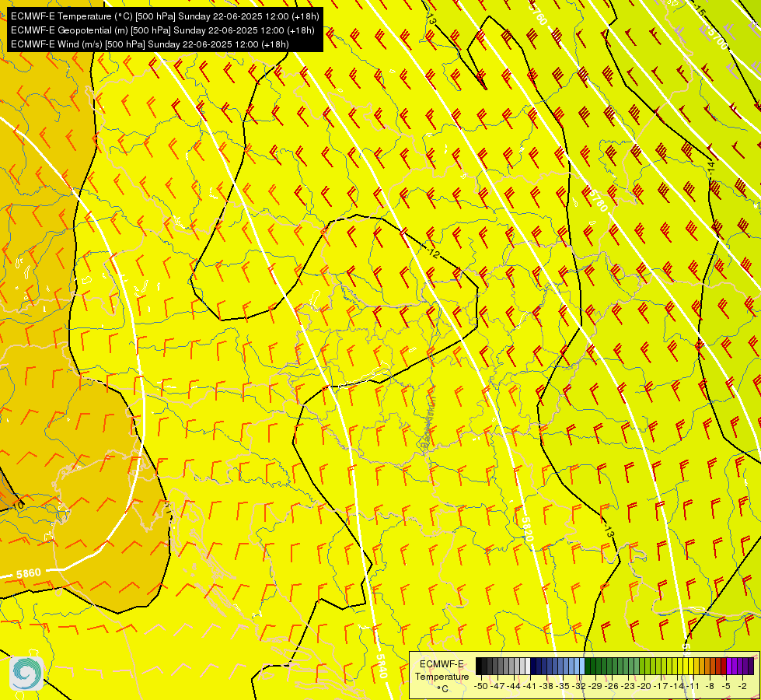Screen dimensions: 761x700
Task: Select the ECMWF-E Wind (m/s) title line
Action: click(150, 44)
